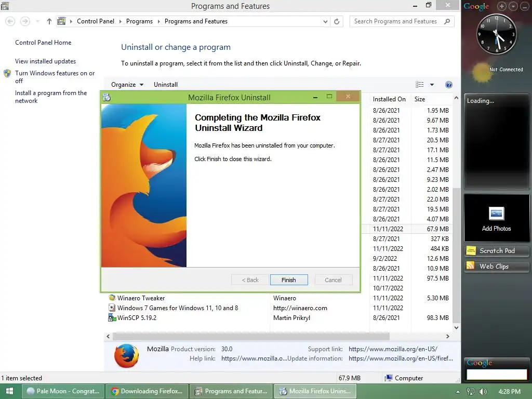Change view with the list view icon
This screenshot has height=399, width=532.
(x=420, y=85)
